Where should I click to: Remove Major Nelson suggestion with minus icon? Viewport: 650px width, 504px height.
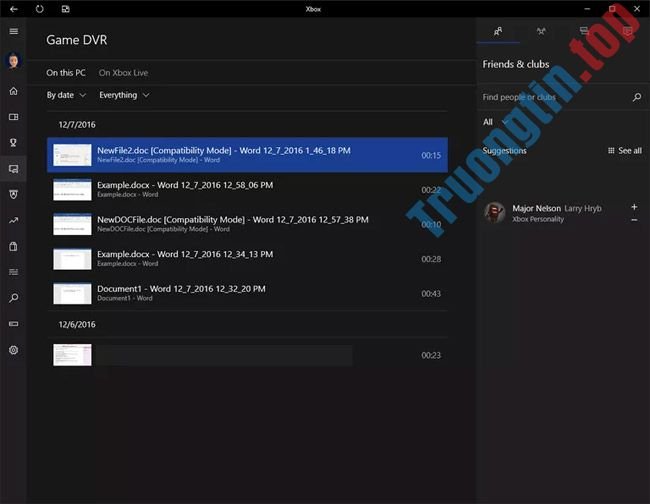pos(634,220)
